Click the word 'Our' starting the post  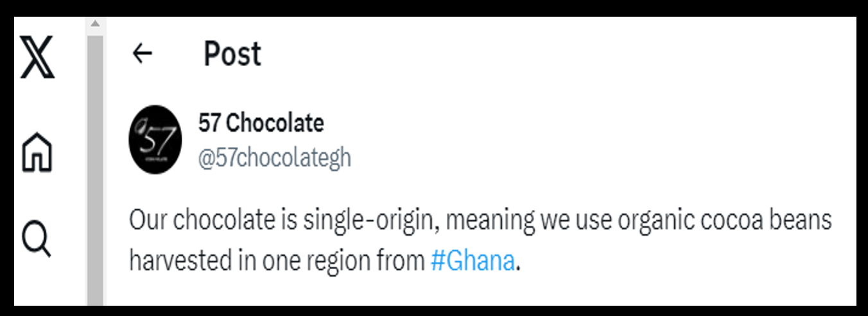pos(148,221)
